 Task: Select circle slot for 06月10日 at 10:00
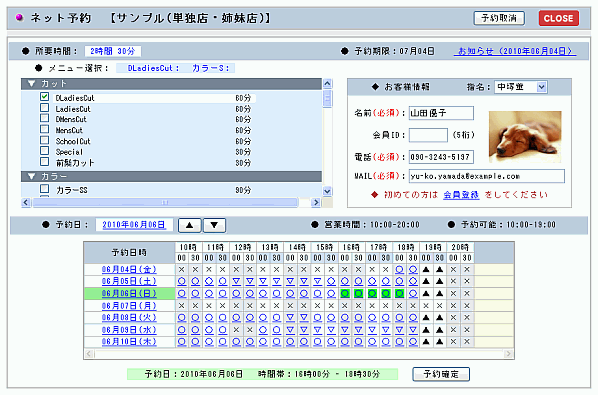(182, 342)
